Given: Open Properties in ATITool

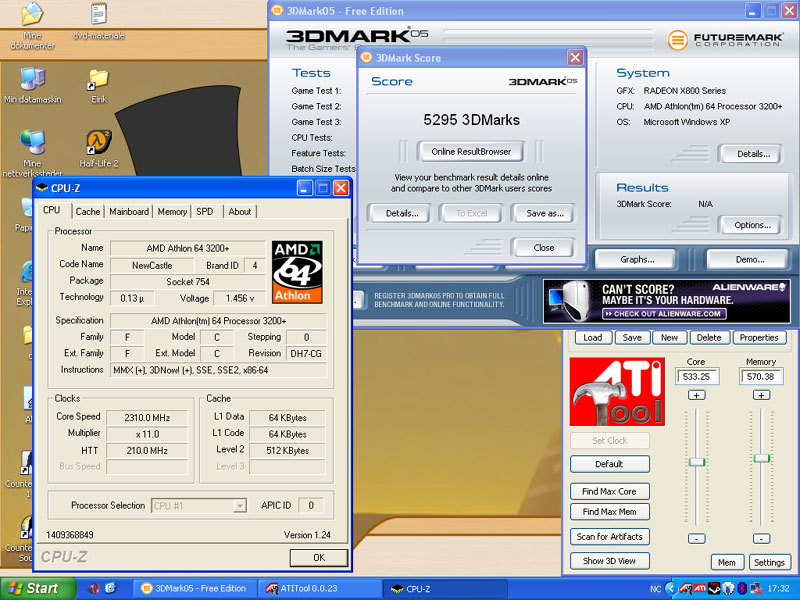Looking at the screenshot, I should click(x=759, y=338).
